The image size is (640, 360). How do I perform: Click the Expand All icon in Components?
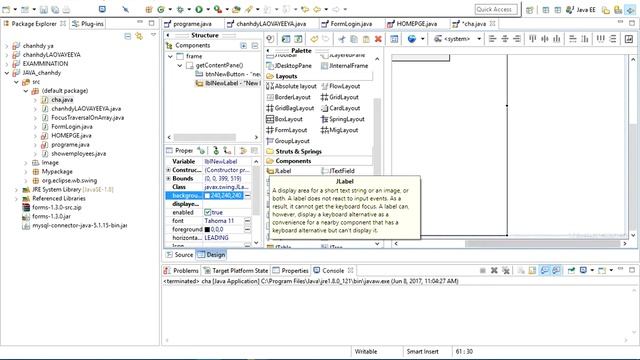244,46
